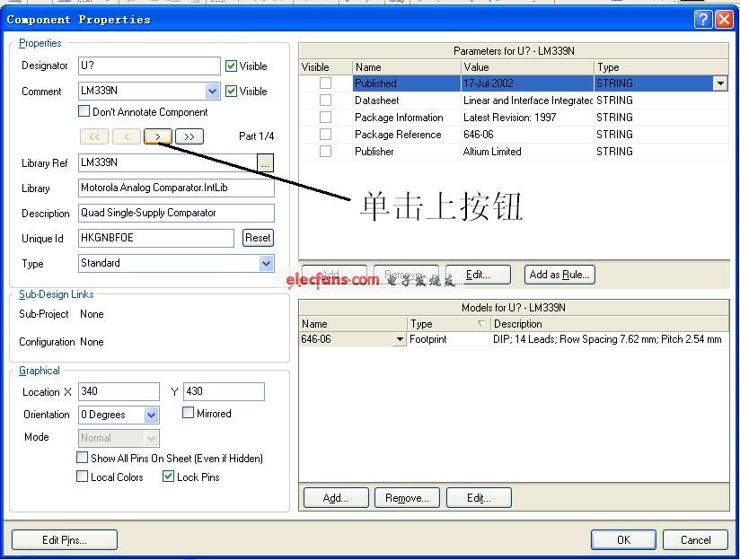This screenshot has height=560, width=740.
Task: Toggle Local Colors checkbox
Action: [x=82, y=477]
